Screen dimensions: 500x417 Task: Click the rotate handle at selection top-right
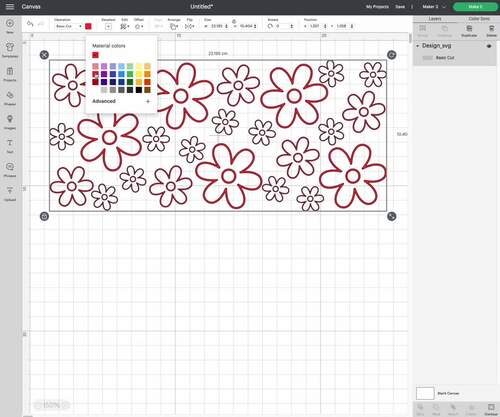tap(392, 55)
